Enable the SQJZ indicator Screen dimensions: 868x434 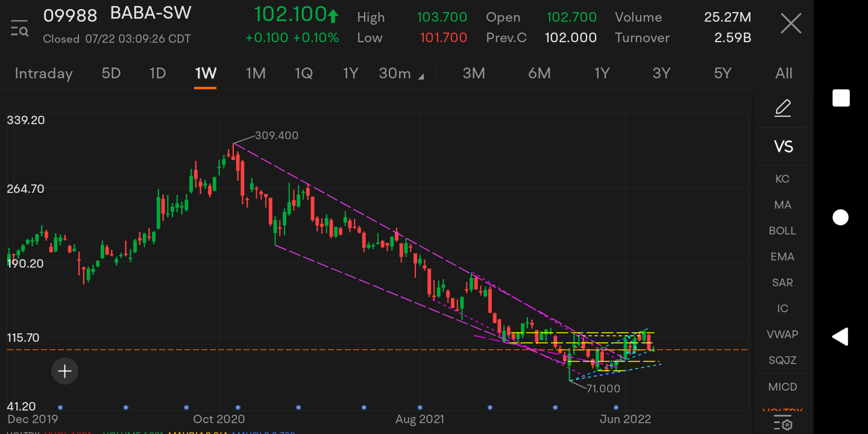pyautogui.click(x=782, y=360)
